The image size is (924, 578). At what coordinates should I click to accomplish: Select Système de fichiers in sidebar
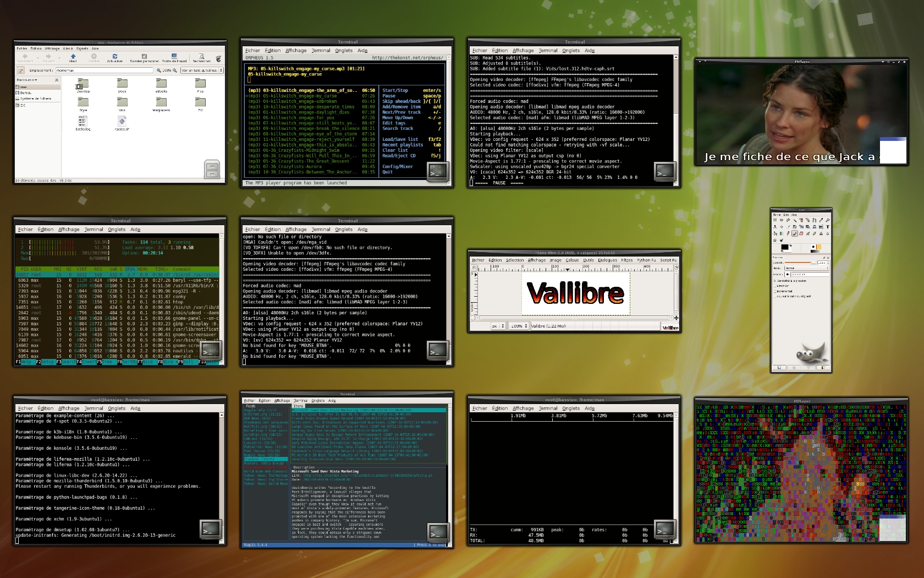click(36, 99)
